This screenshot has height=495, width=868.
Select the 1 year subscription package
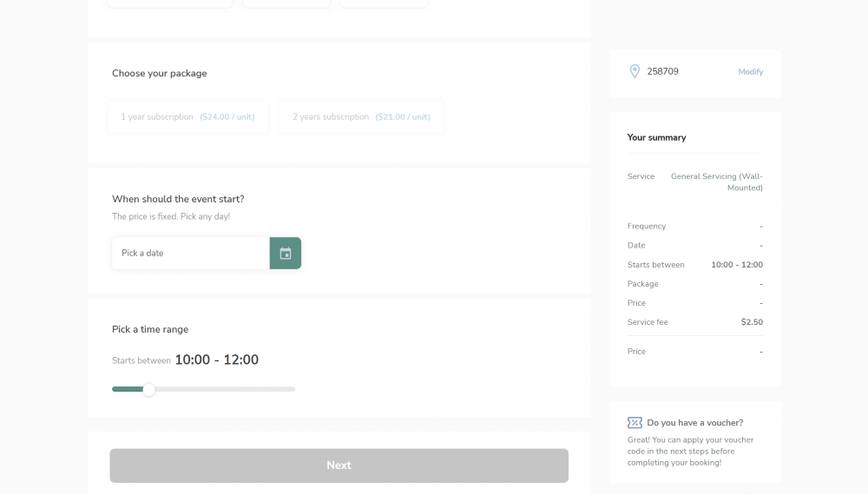(x=187, y=117)
